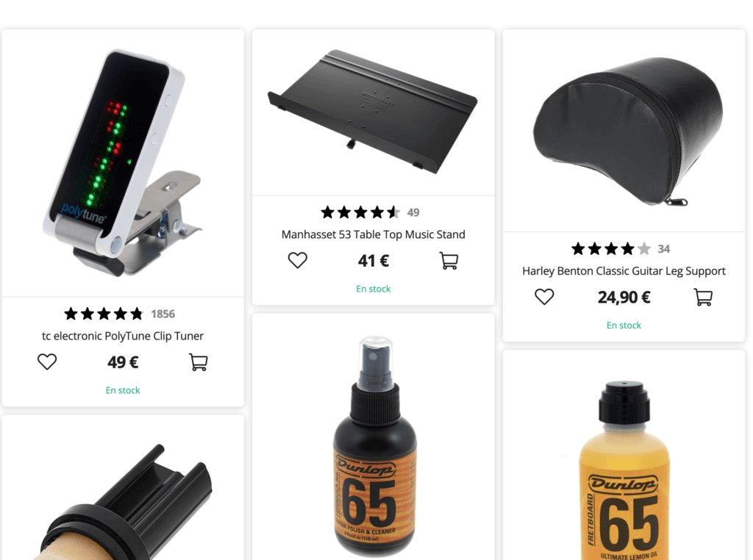Click Manhasset star rating with 49 reviews
Image resolution: width=753 pixels, height=560 pixels.
(371, 212)
